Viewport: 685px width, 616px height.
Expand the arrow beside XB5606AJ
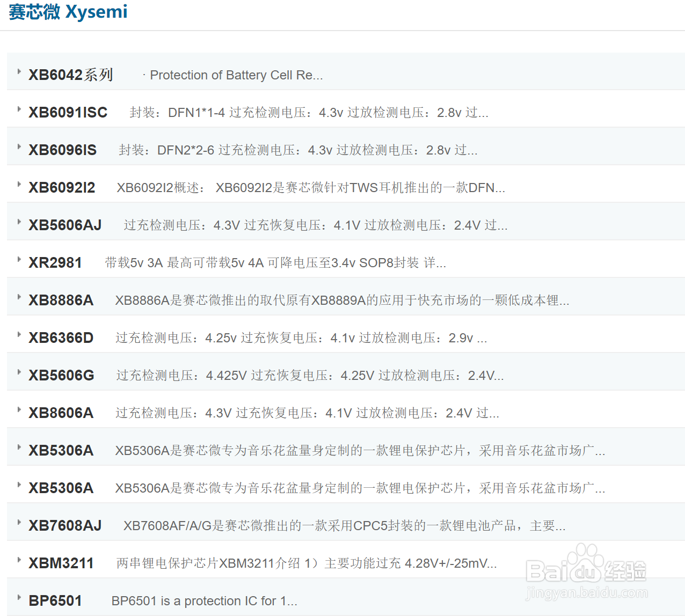19,222
